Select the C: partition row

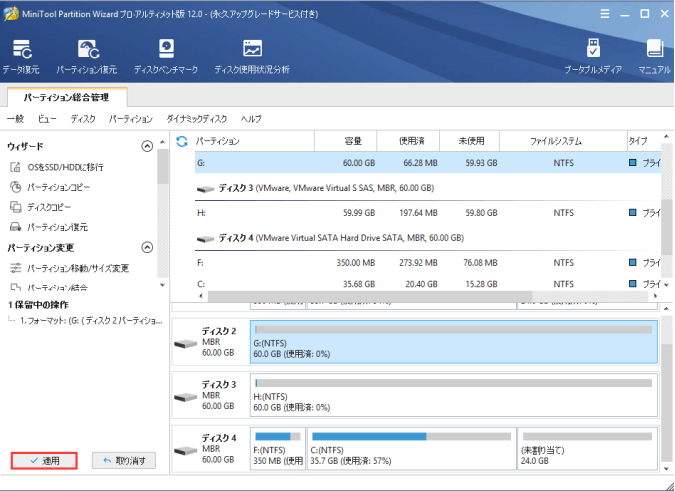[428, 284]
